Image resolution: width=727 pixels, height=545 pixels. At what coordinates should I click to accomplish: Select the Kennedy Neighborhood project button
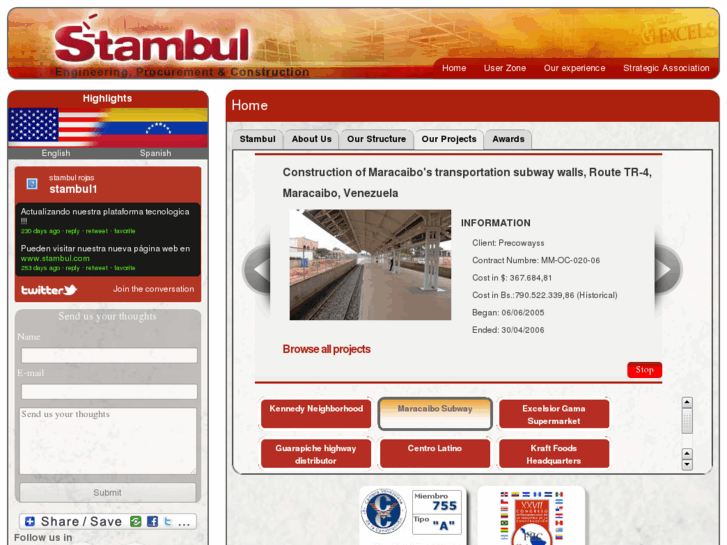[x=316, y=413]
